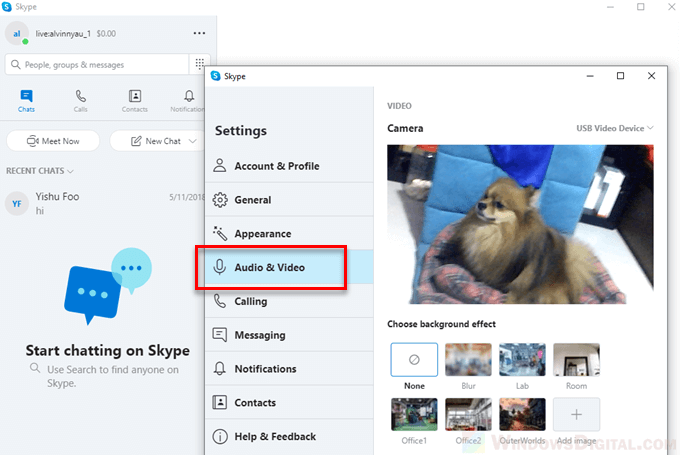Open Account & Profile settings
Viewport: 680px width, 455px height.
pyautogui.click(x=289, y=166)
